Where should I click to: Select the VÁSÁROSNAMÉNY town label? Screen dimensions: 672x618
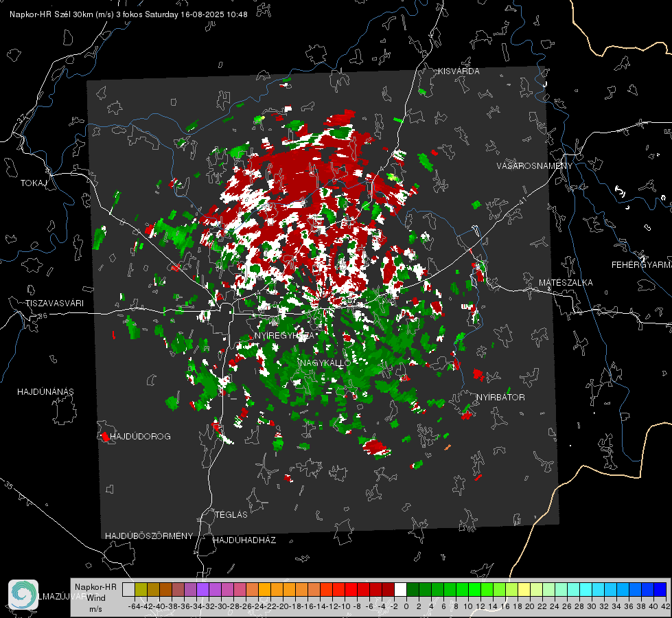click(x=535, y=166)
